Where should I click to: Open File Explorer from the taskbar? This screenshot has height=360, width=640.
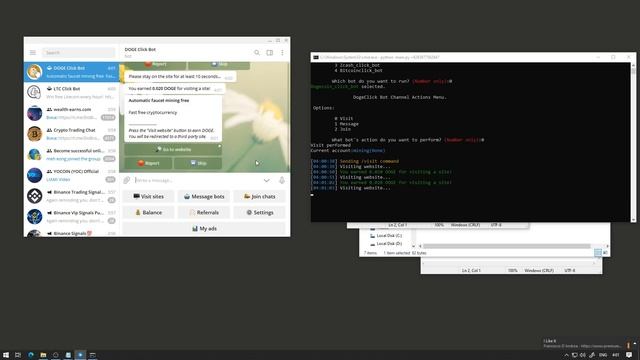[x=43, y=355]
